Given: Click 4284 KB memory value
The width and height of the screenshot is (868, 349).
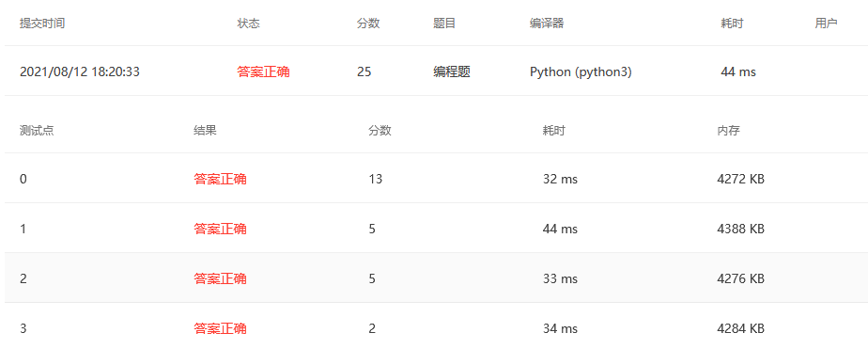Looking at the screenshot, I should click(740, 328).
